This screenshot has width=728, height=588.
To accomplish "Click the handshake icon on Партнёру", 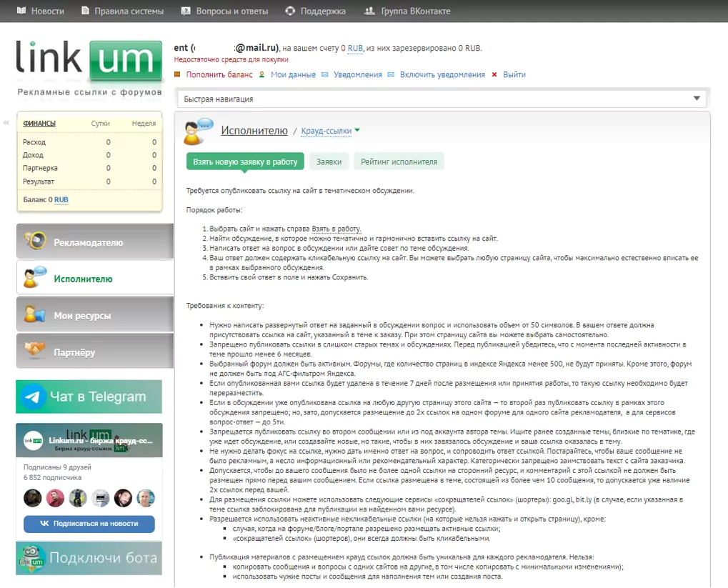I will point(35,349).
